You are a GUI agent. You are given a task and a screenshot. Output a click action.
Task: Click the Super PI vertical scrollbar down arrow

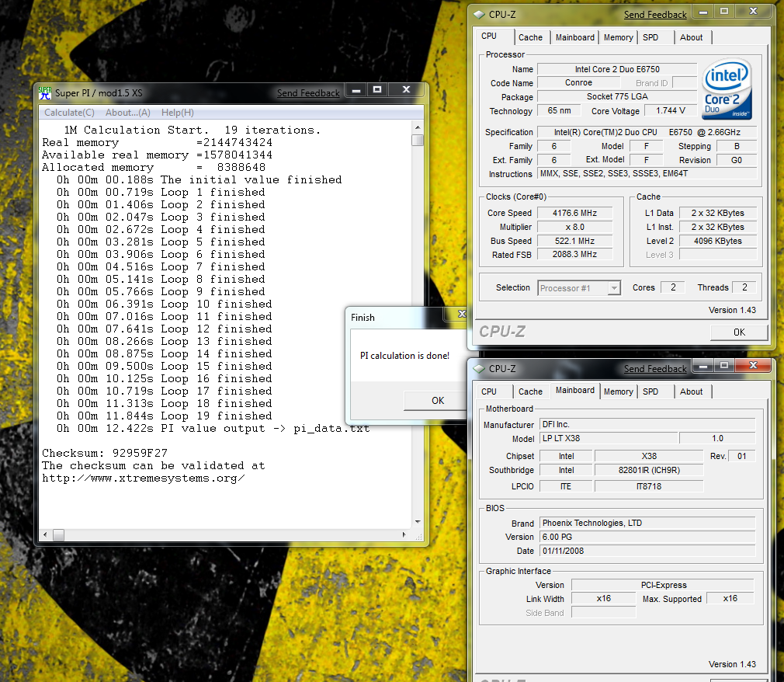[418, 522]
